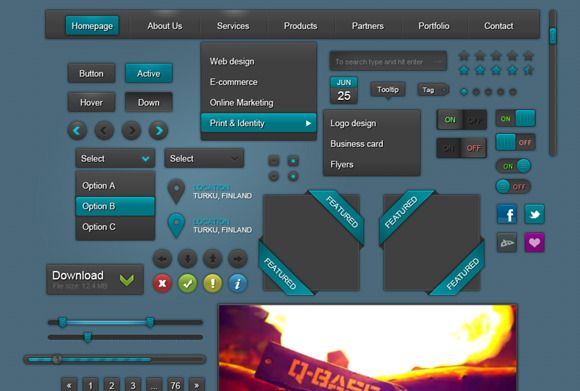The image size is (580, 391).
Task: Click the Facebook social icon
Action: (507, 214)
